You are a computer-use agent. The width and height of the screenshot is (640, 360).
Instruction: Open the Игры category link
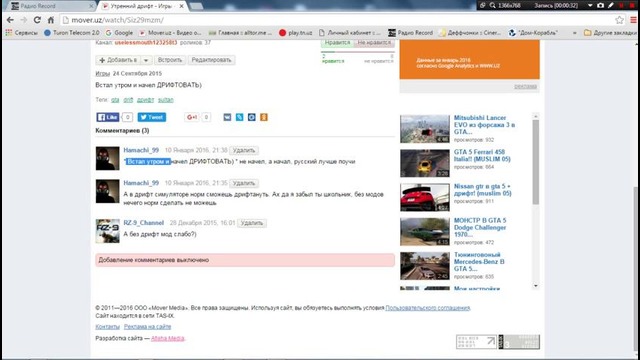click(102, 73)
